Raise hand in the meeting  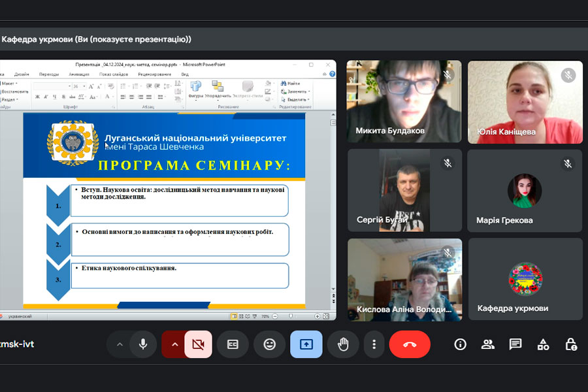point(343,344)
